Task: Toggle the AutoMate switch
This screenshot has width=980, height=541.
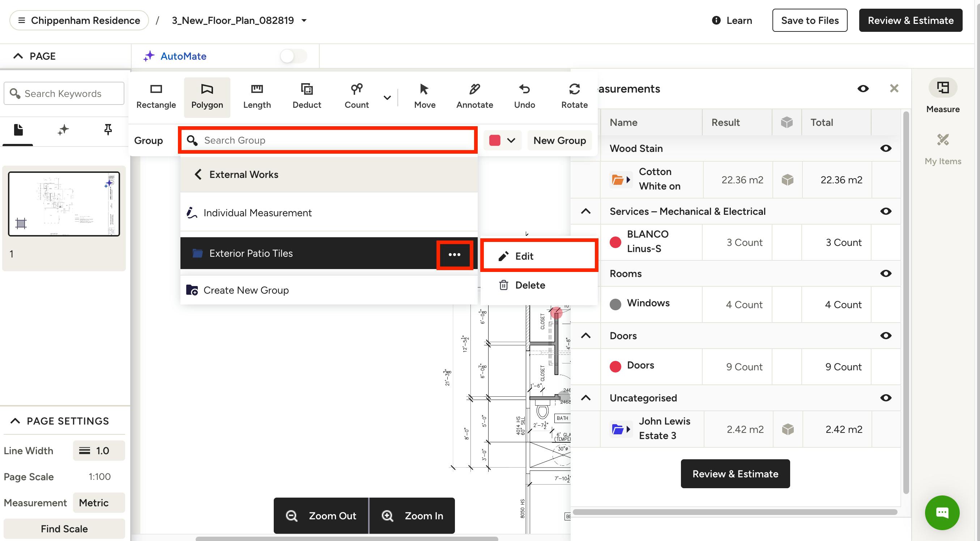Action: (x=293, y=56)
